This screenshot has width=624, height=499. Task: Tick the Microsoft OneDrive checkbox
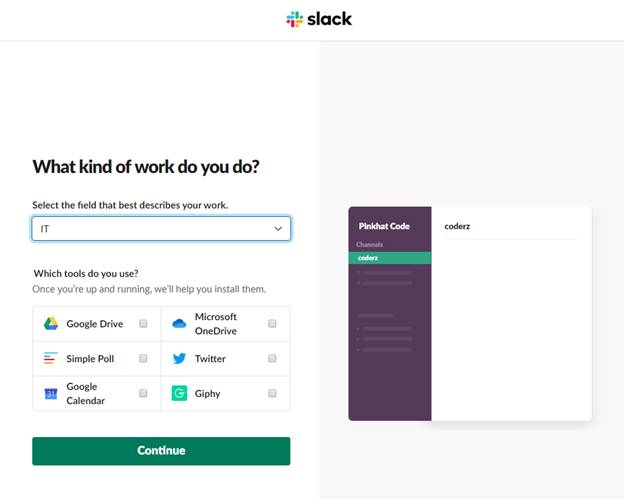click(272, 324)
